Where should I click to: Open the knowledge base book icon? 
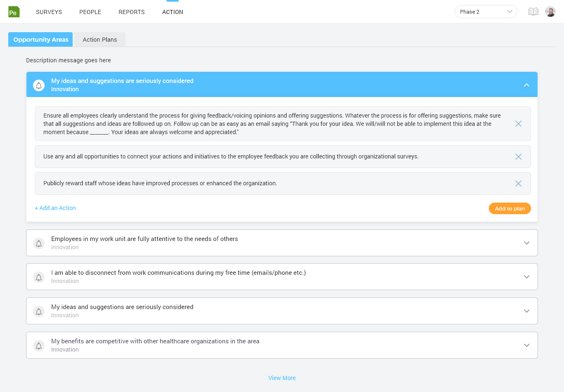tap(533, 11)
